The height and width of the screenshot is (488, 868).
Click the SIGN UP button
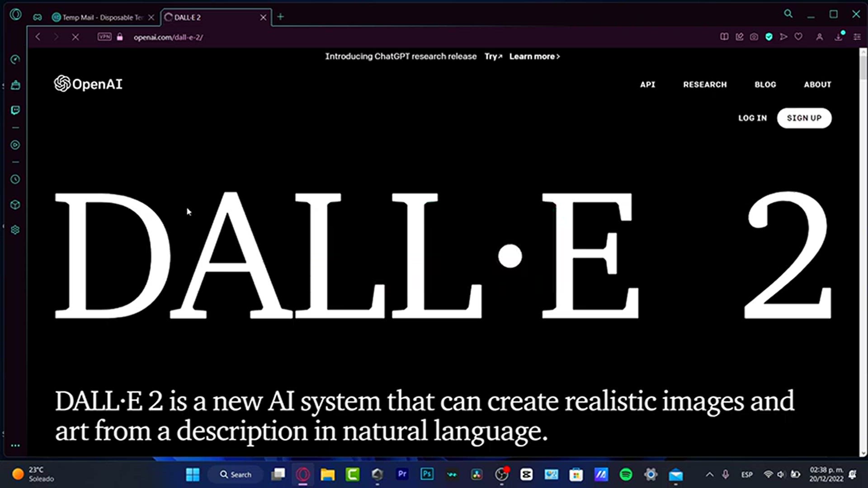[804, 118]
